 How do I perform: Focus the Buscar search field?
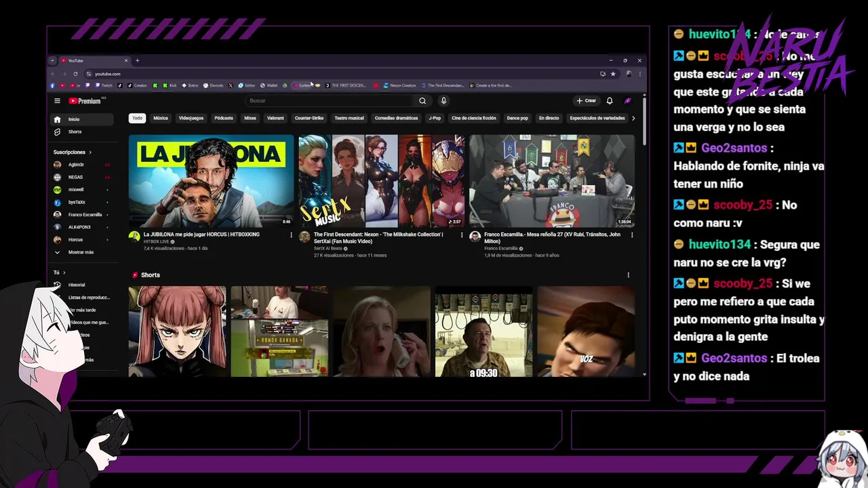[x=330, y=101]
